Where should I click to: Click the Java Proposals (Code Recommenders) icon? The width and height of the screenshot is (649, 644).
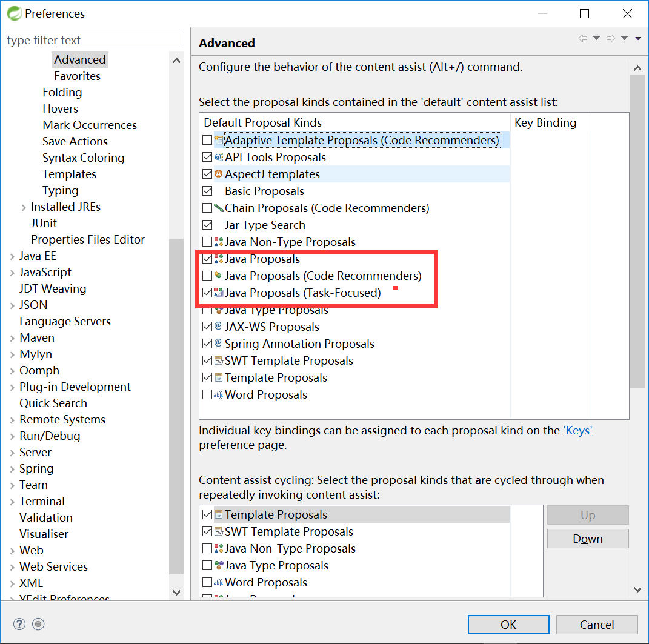[219, 275]
